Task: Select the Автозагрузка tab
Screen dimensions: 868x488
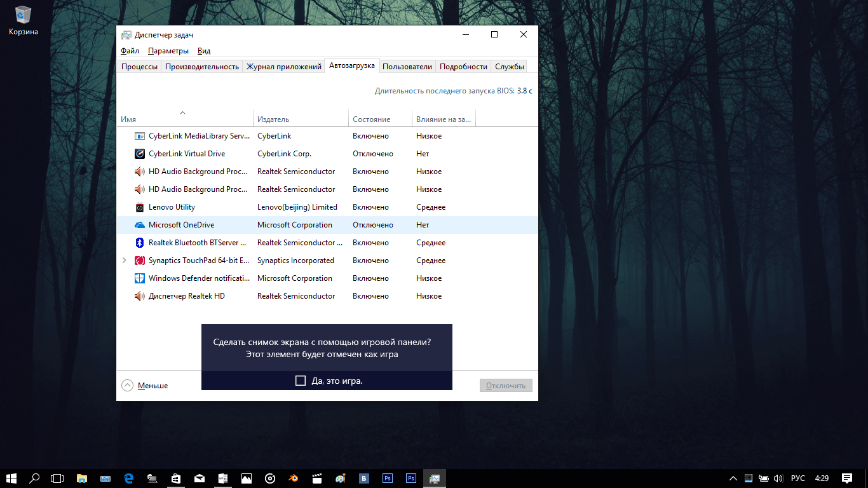Action: [352, 65]
